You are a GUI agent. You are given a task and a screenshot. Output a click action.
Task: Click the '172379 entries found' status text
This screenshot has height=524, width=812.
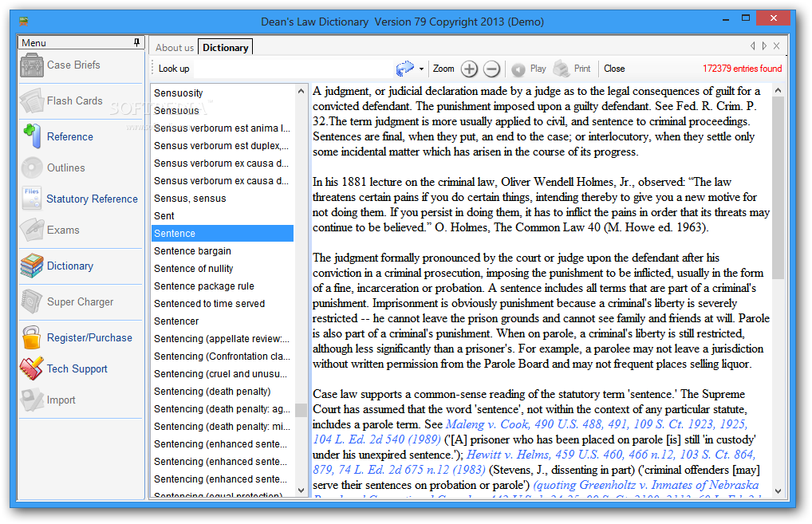coord(742,69)
